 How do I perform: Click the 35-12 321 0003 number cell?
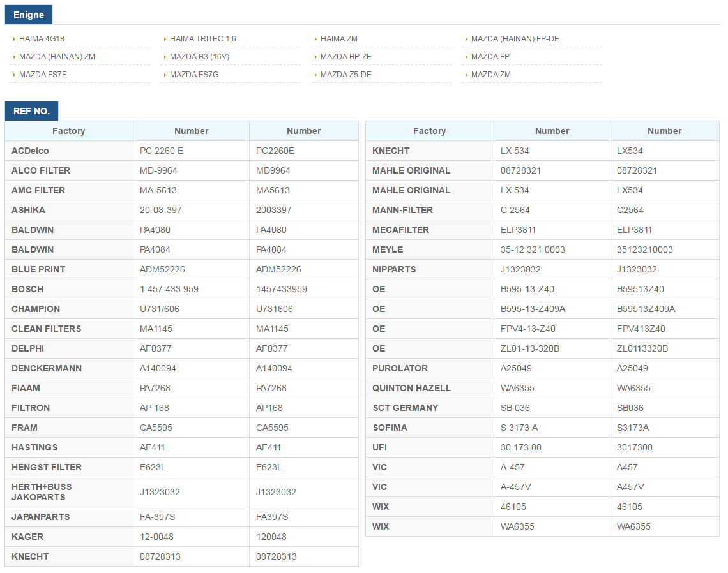pos(552,249)
